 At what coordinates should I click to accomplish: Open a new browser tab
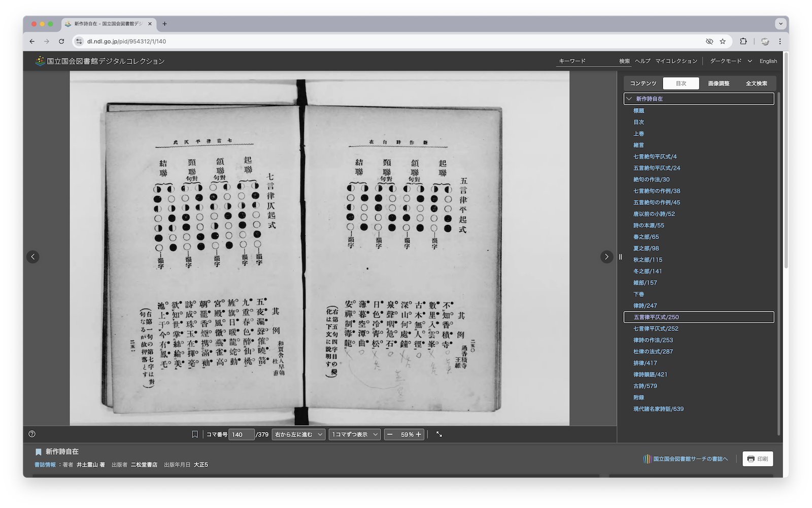164,24
